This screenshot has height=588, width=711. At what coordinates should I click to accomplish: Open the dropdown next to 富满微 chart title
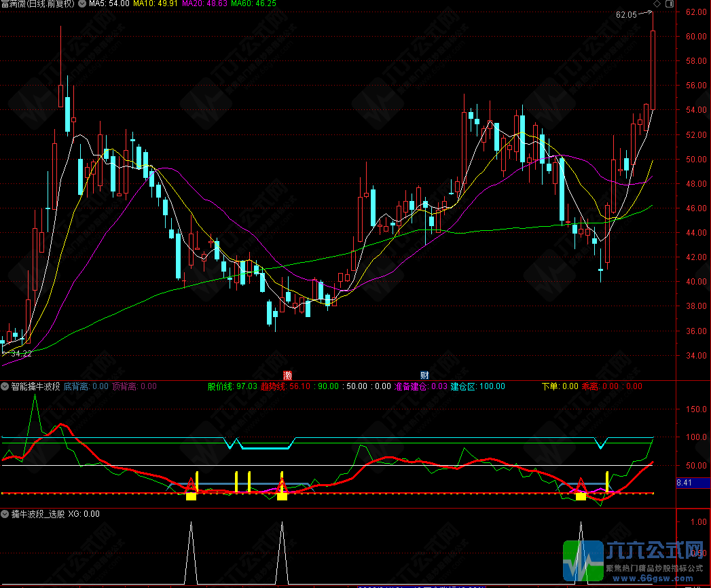(82, 3)
